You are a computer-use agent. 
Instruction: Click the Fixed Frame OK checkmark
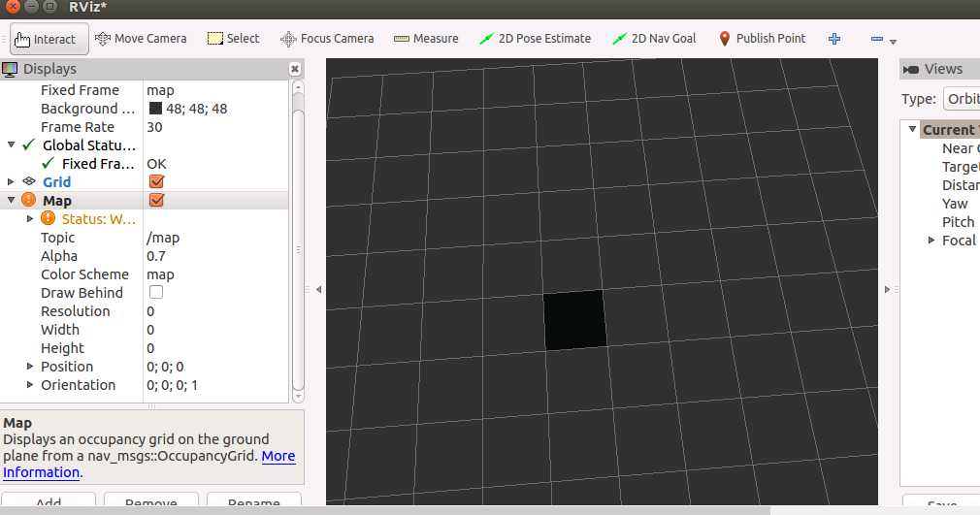48,163
